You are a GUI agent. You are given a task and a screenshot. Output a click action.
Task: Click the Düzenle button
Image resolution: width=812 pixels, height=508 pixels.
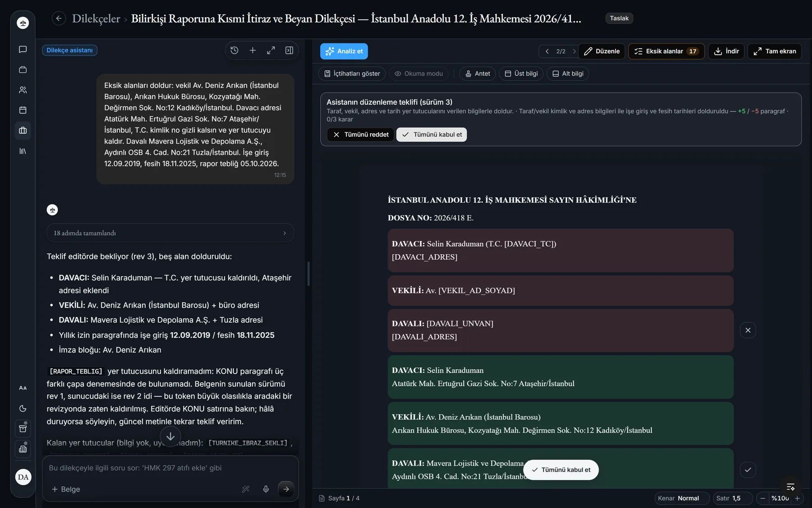(602, 51)
